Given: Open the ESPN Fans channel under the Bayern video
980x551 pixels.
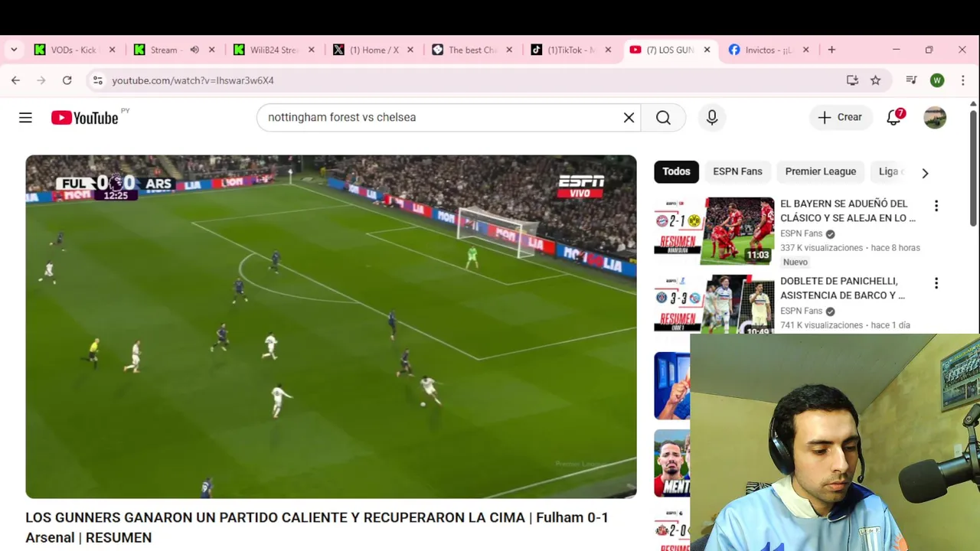Looking at the screenshot, I should click(801, 233).
